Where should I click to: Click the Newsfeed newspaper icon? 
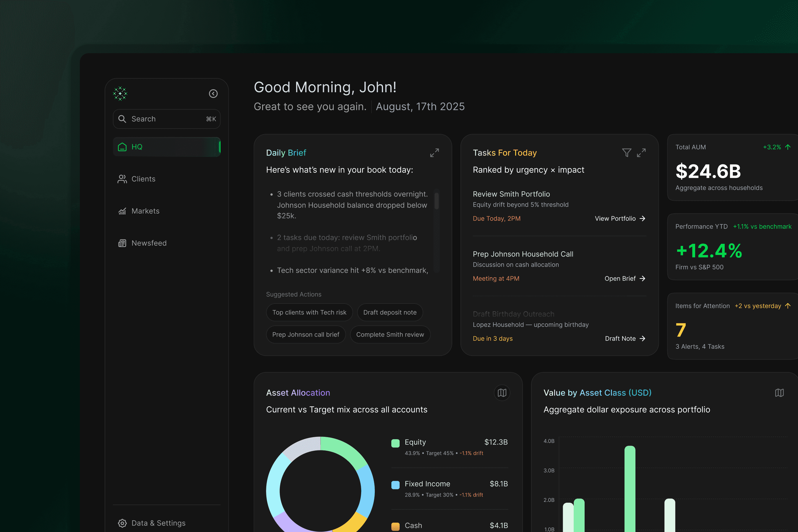[122, 243]
